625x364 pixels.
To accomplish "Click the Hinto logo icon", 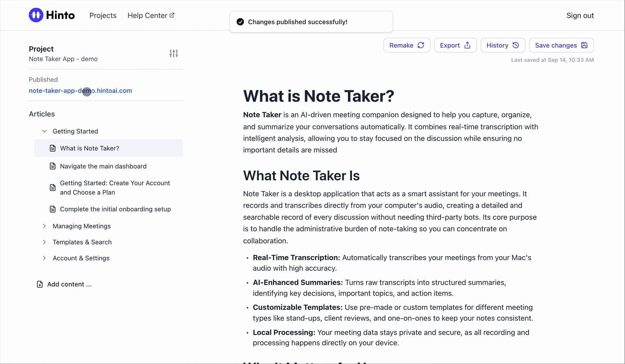I will pyautogui.click(x=36, y=15).
